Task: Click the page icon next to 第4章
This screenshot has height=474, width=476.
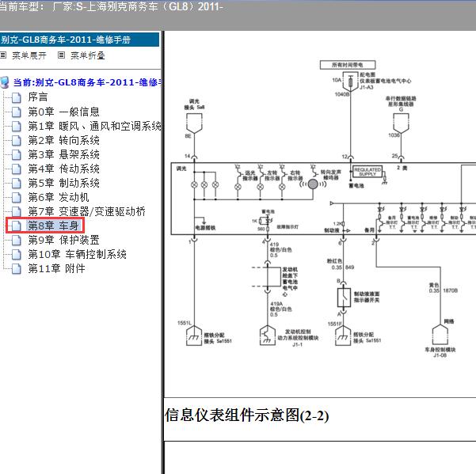Action: (x=17, y=169)
